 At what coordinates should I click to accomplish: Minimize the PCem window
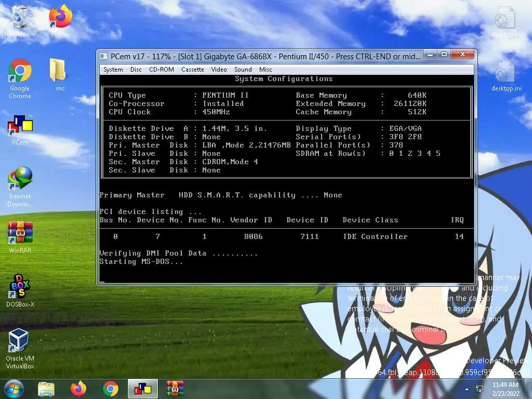[x=430, y=54]
